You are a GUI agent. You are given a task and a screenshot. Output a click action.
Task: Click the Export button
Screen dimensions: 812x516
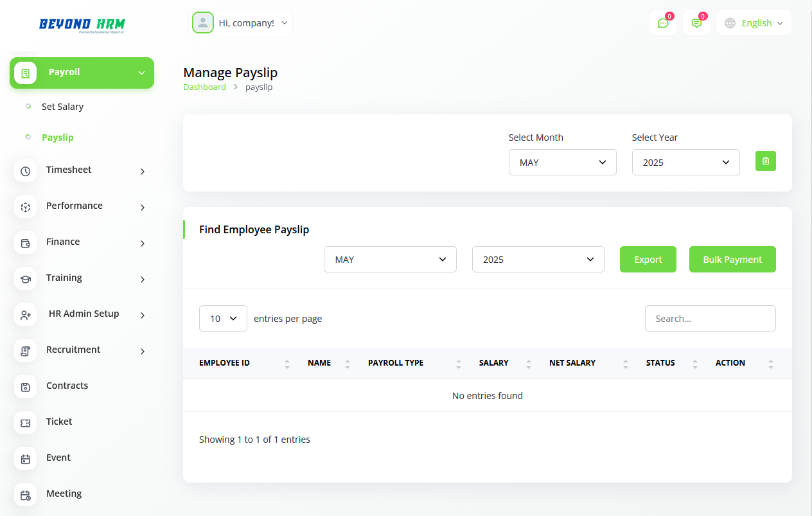(x=648, y=260)
